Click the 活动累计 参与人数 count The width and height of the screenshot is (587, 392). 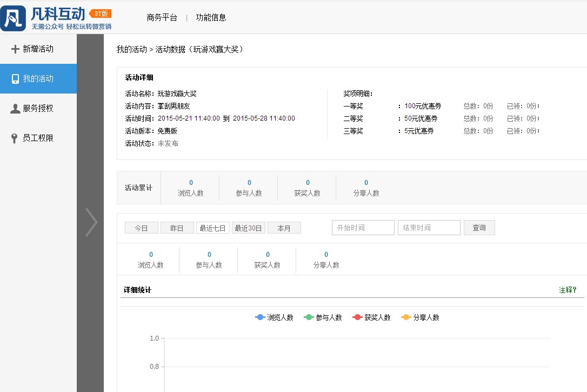(249, 183)
